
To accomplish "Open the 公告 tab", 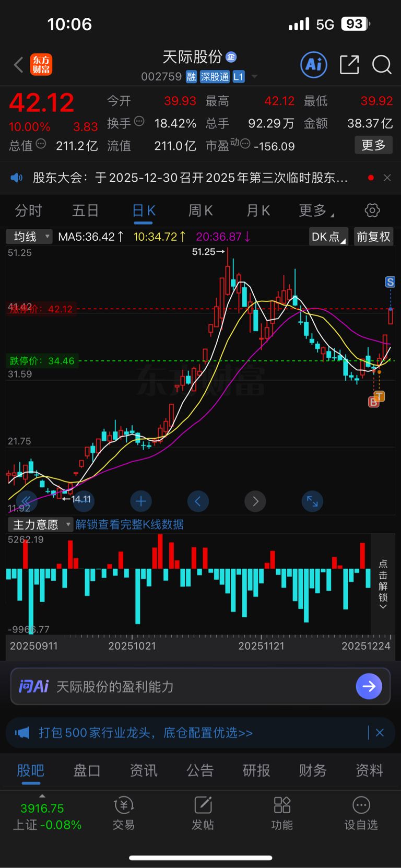I will [x=200, y=770].
